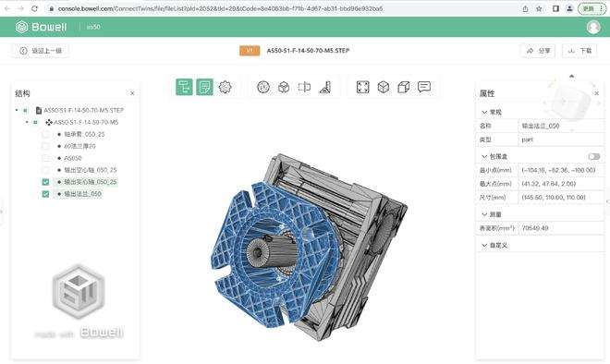Check the 输出空心轴_050_25 checkbox
Image resolution: width=610 pixels, height=364 pixels.
[x=45, y=170]
